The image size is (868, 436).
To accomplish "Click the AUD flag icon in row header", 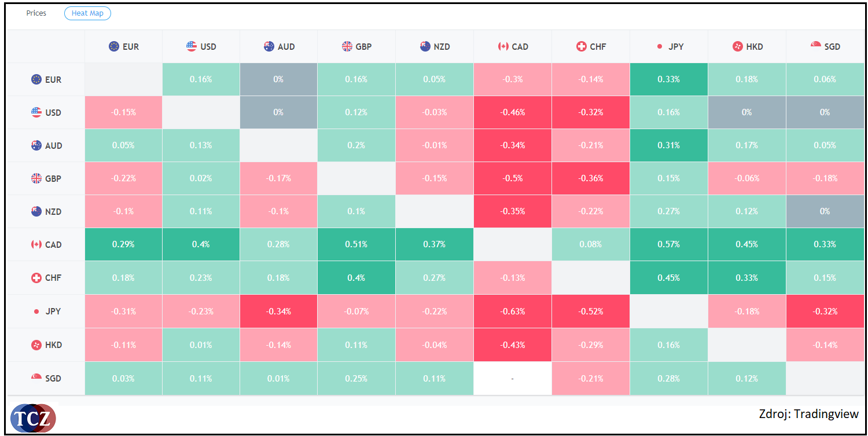I will (36, 146).
